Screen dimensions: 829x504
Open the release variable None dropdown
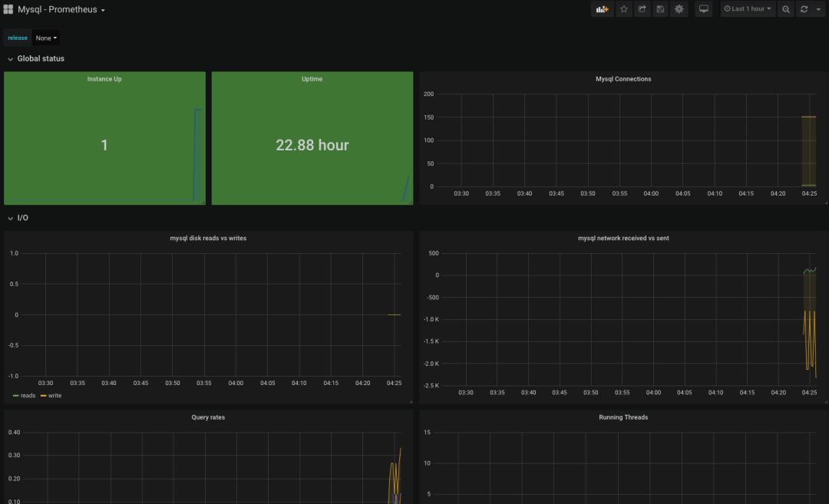46,38
